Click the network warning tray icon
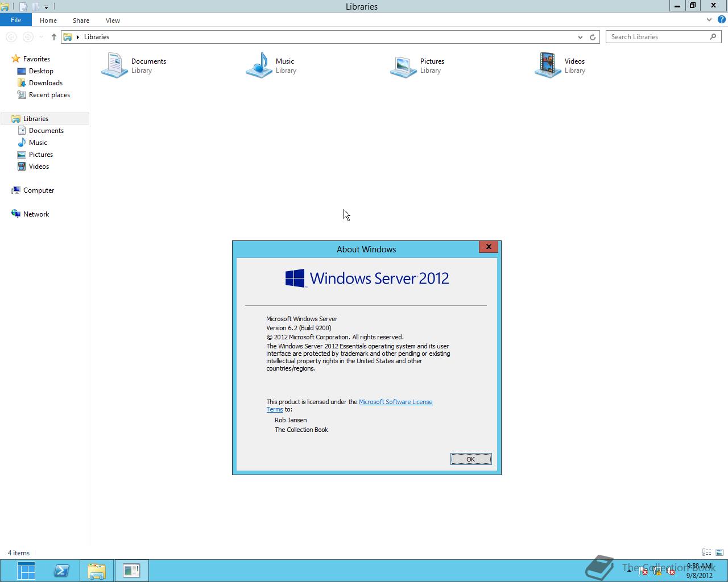 (657, 571)
